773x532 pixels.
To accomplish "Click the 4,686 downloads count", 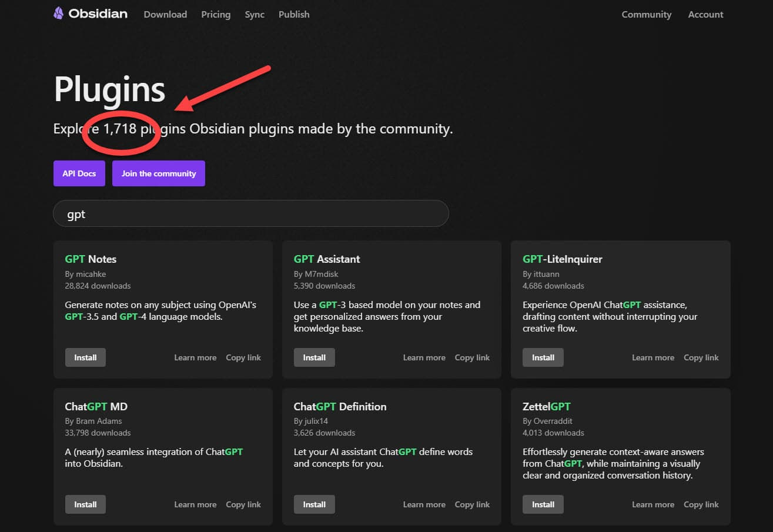I will click(553, 286).
